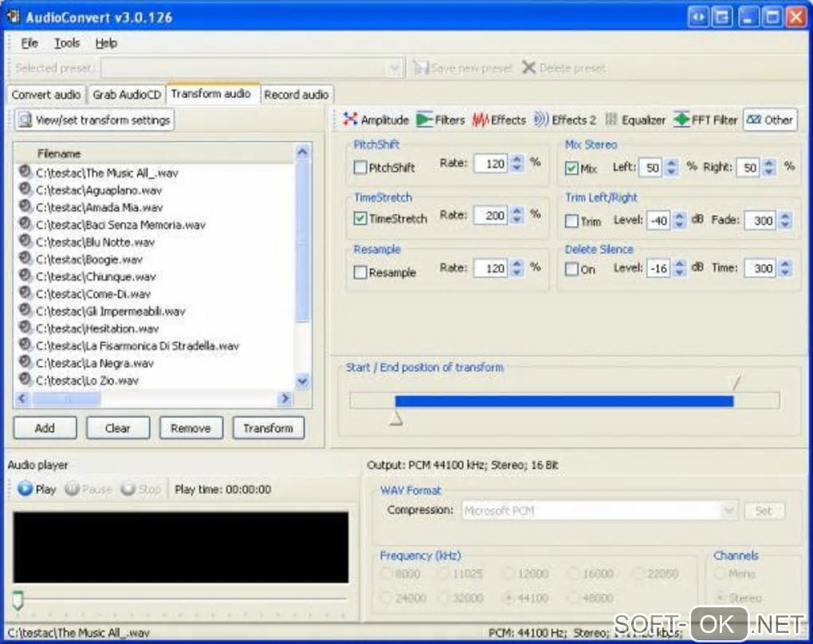
Task: Open the Filters transform panel
Action: click(440, 120)
